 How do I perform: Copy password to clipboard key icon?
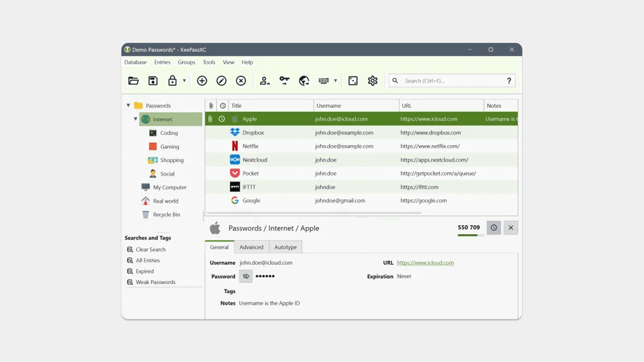pos(284,80)
